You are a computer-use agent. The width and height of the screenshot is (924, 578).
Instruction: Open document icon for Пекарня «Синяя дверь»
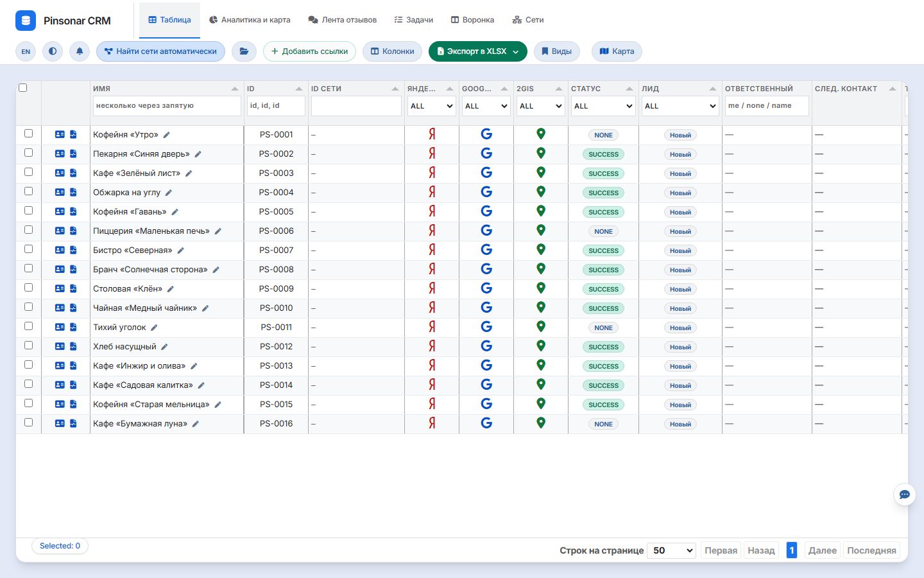coord(73,154)
